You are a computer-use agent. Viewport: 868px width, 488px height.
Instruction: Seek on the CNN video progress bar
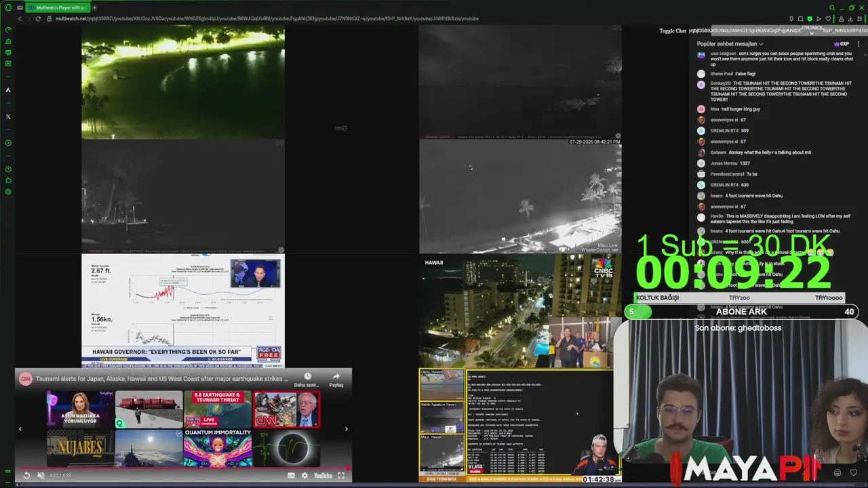[183, 468]
